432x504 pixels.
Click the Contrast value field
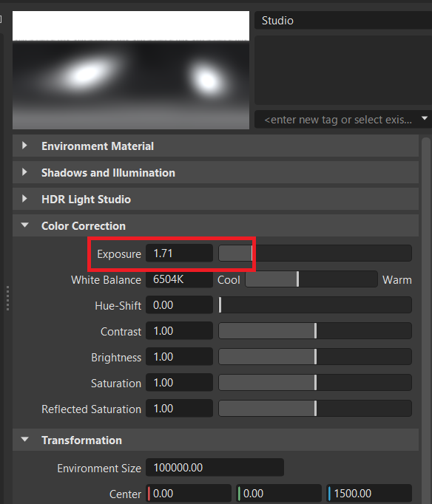coord(179,331)
